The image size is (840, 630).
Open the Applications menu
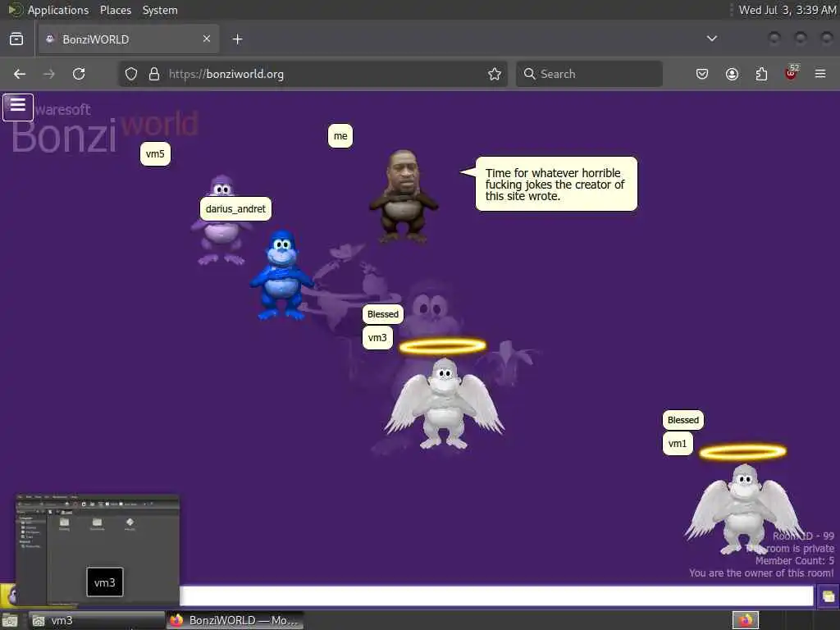(58, 10)
